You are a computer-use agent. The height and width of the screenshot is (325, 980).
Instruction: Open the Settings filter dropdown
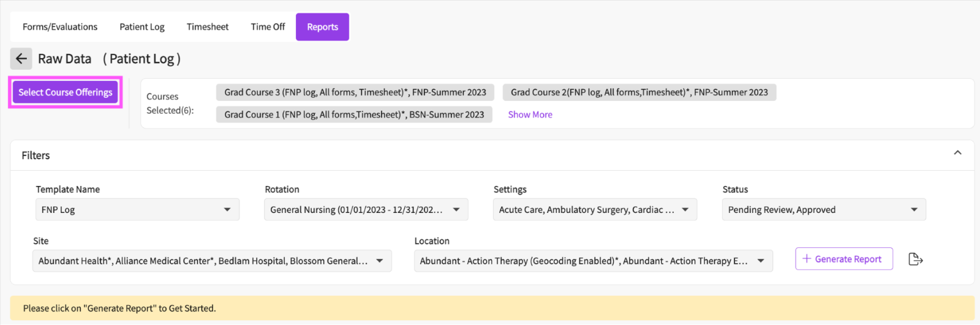click(594, 210)
